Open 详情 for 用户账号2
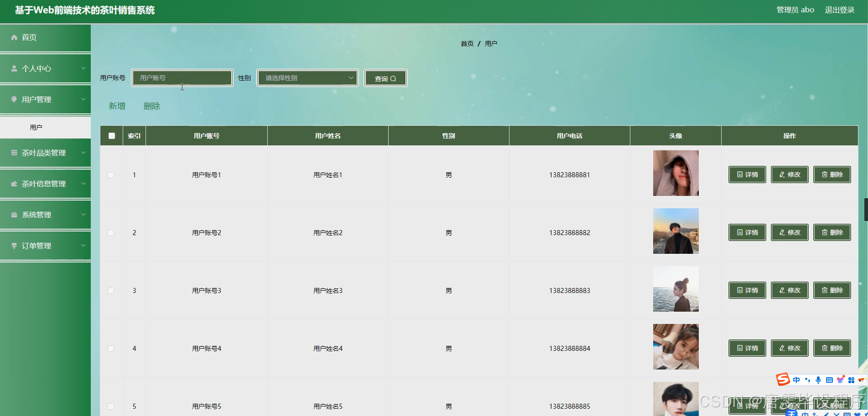This screenshot has width=868, height=416. point(747,232)
